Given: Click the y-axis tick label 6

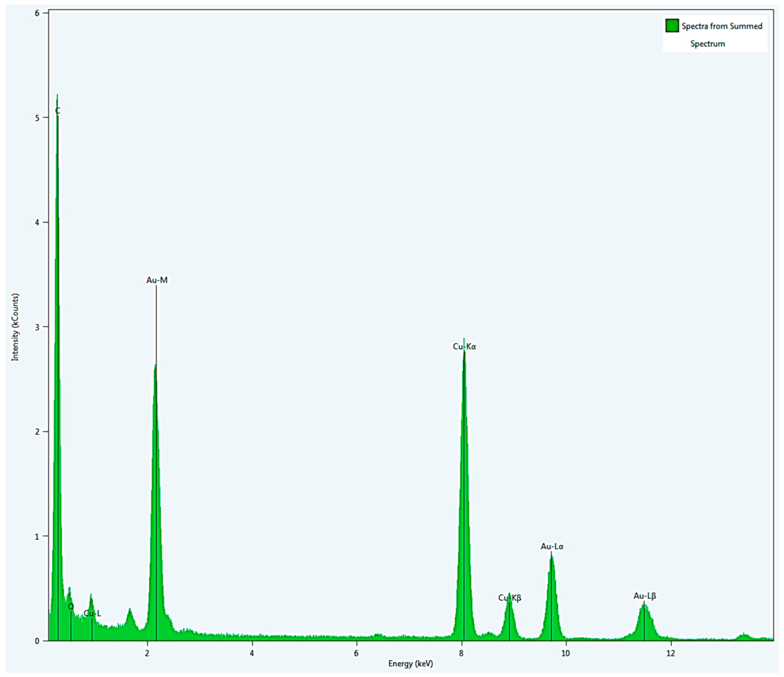Looking at the screenshot, I should pyautogui.click(x=37, y=13).
